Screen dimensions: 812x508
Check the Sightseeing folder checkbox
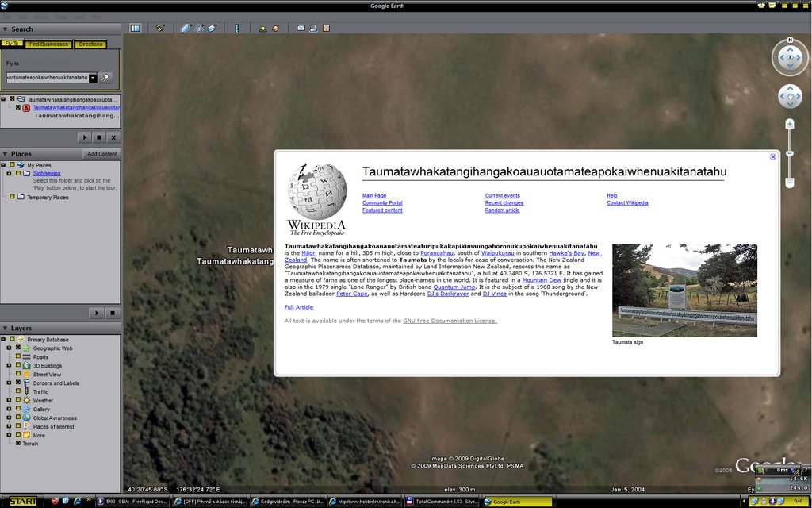pyautogui.click(x=18, y=173)
